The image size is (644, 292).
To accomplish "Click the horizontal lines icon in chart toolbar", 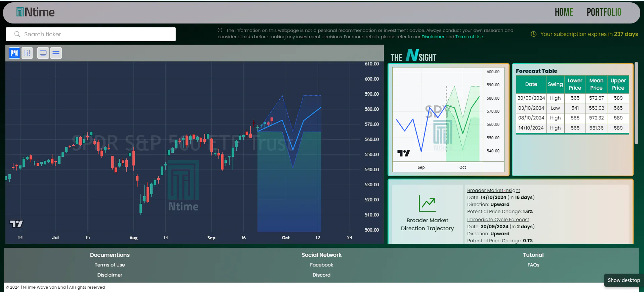I will coord(56,53).
